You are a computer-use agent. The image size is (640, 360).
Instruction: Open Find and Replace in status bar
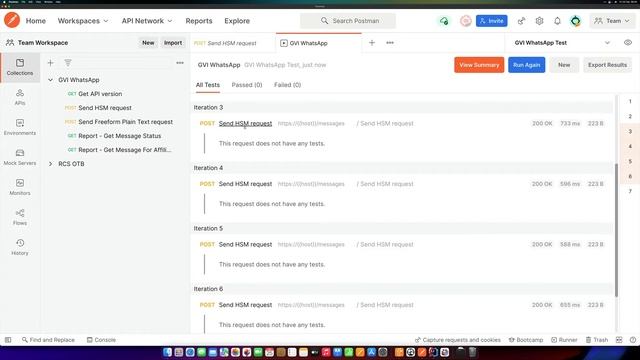[x=48, y=340]
